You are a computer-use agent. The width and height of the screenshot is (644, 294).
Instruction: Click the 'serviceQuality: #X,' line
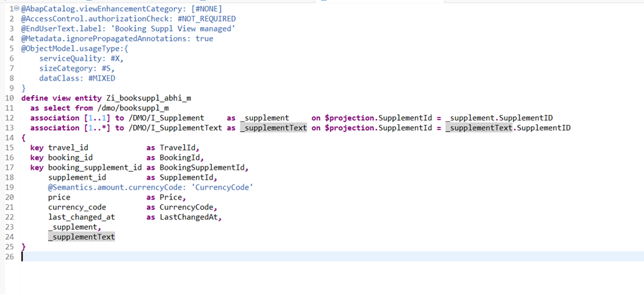click(81, 58)
